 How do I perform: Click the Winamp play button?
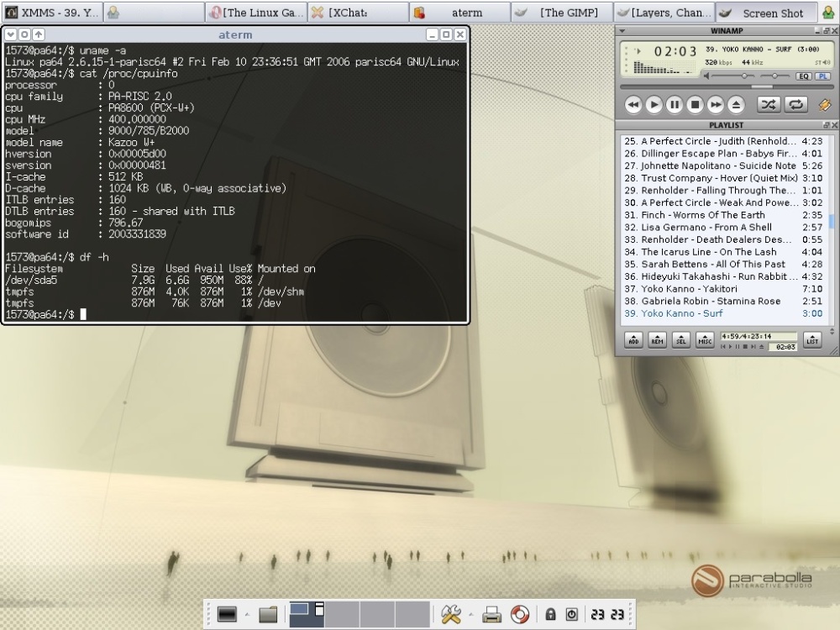654,105
